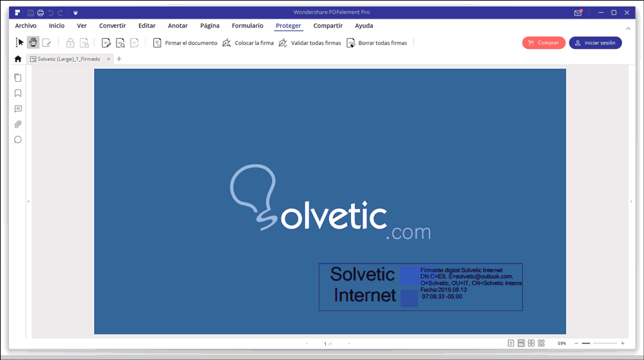Click the 59% zoom value

point(562,343)
